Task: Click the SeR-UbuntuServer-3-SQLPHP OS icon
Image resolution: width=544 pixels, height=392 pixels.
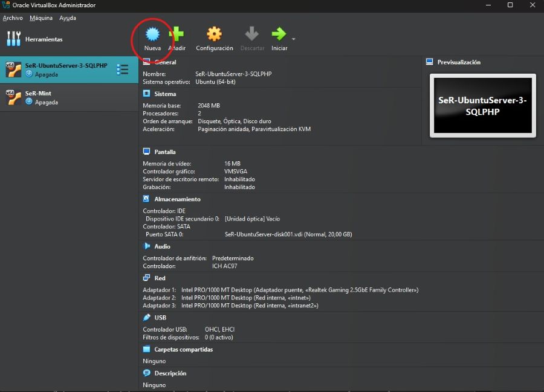Action: coord(13,69)
